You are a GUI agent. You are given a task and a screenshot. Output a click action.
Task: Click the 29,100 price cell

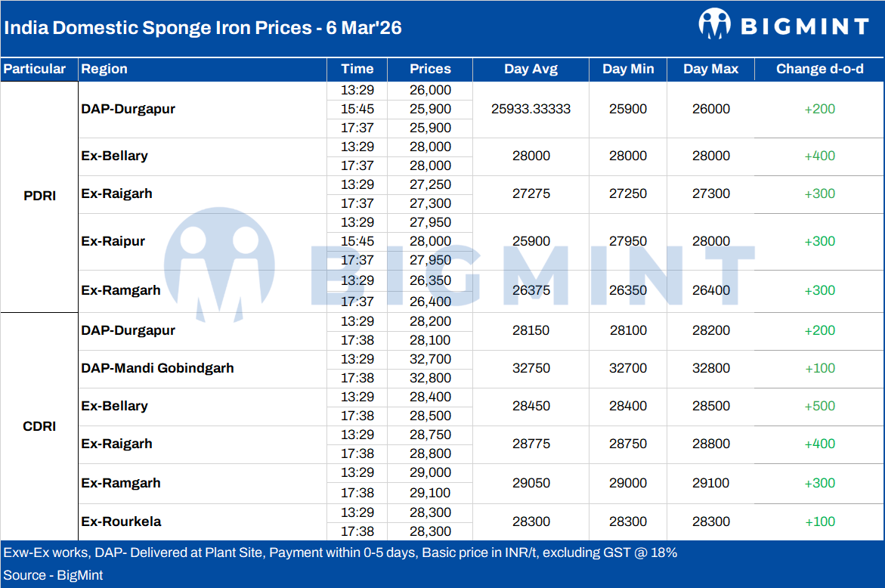pos(430,493)
